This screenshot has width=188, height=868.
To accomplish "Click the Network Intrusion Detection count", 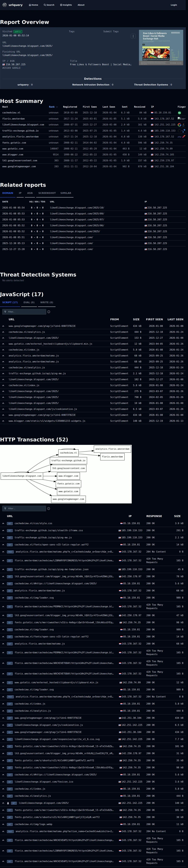I will pyautogui.click(x=113, y=85).
